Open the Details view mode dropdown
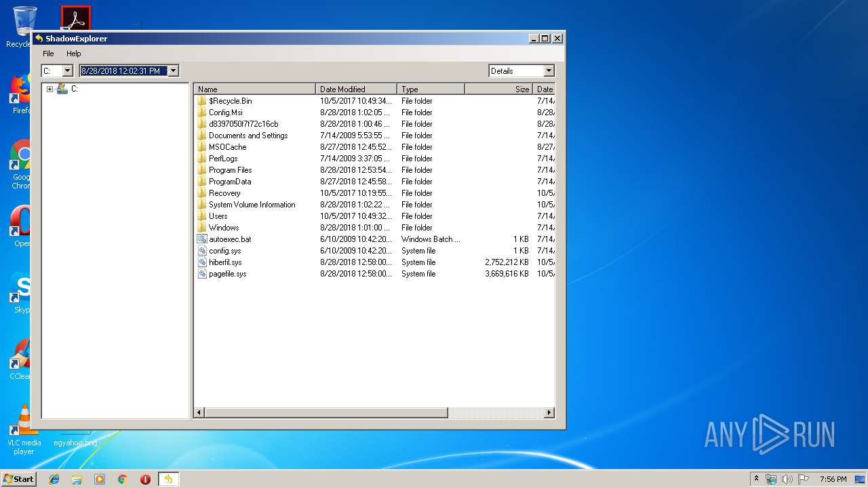868x488 pixels. (521, 71)
